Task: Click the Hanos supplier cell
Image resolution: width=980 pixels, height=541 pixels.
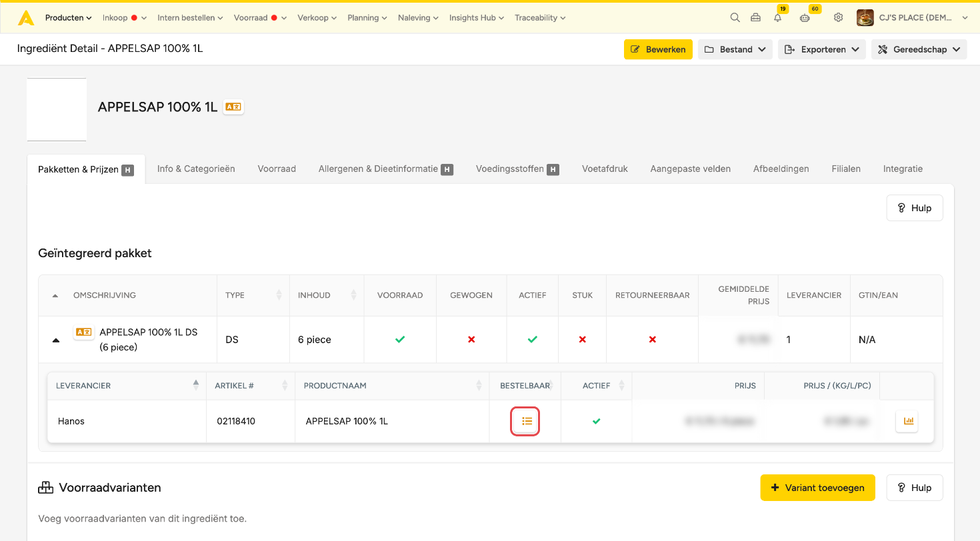Action: [x=127, y=421]
